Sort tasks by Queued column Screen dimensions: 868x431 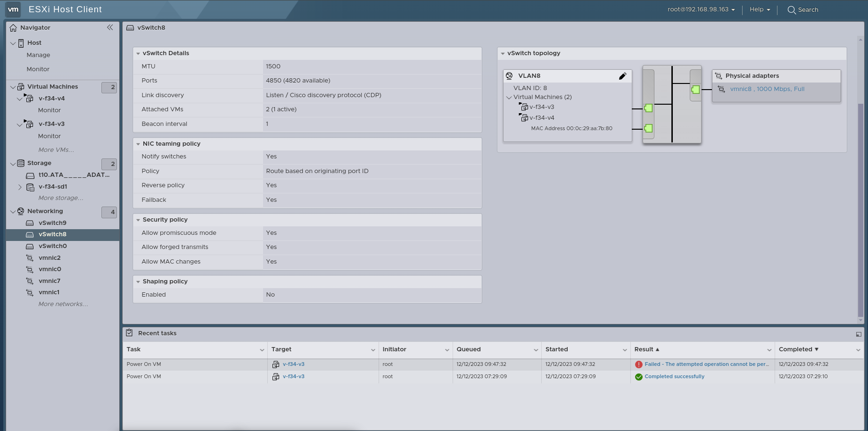469,349
